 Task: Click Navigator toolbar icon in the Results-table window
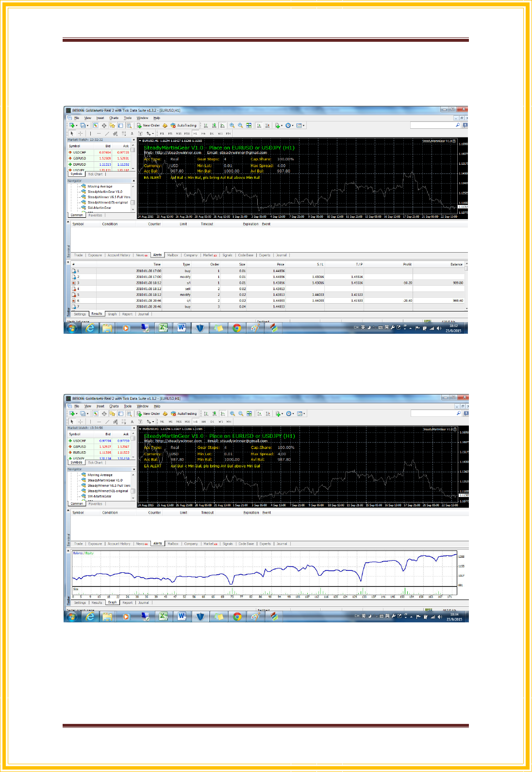pos(112,125)
